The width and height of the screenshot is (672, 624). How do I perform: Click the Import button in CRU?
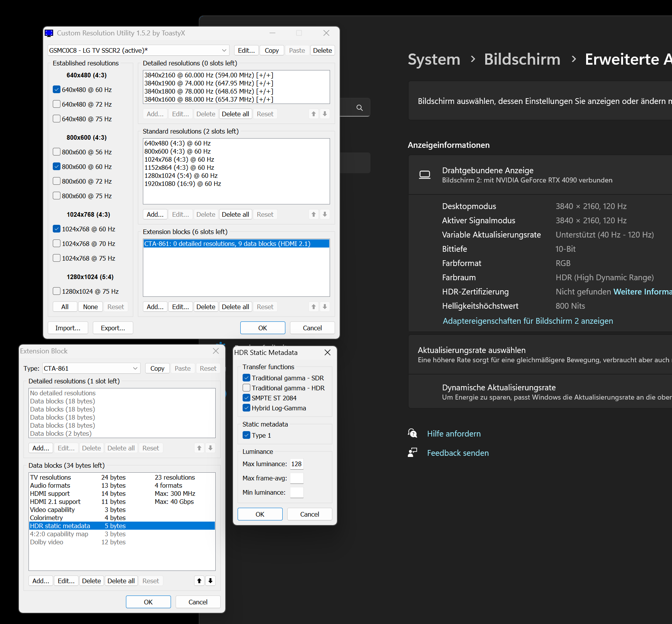click(68, 328)
